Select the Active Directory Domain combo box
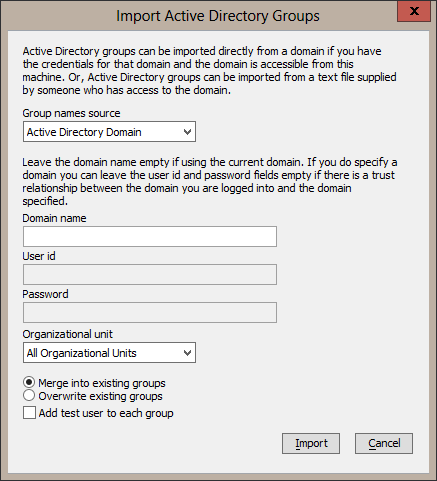This screenshot has height=481, width=437. [x=109, y=132]
